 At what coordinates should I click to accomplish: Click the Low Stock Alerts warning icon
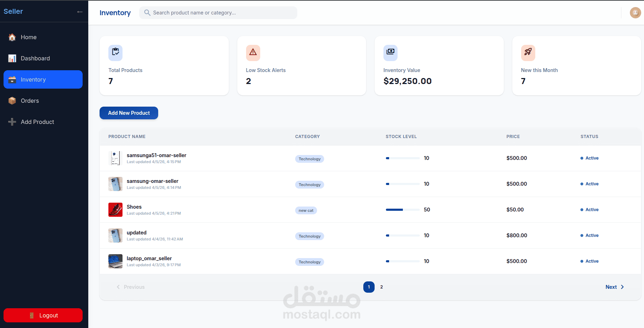[253, 53]
